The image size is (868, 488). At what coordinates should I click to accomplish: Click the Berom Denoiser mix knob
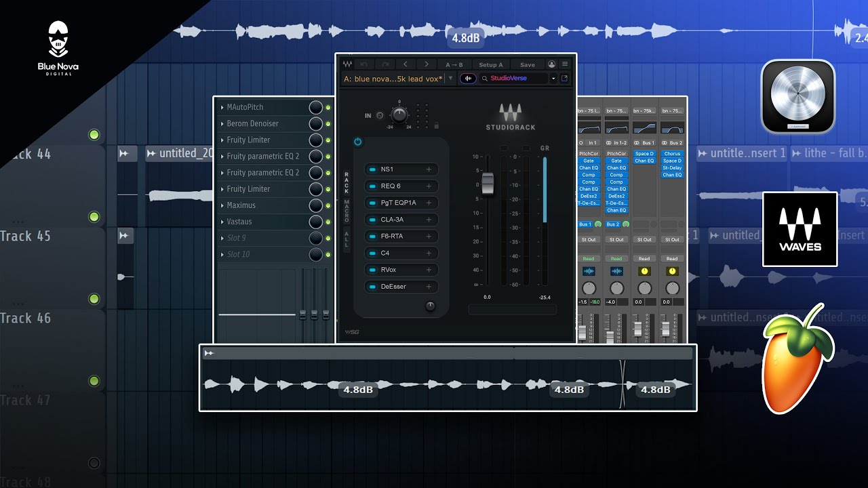(x=315, y=124)
